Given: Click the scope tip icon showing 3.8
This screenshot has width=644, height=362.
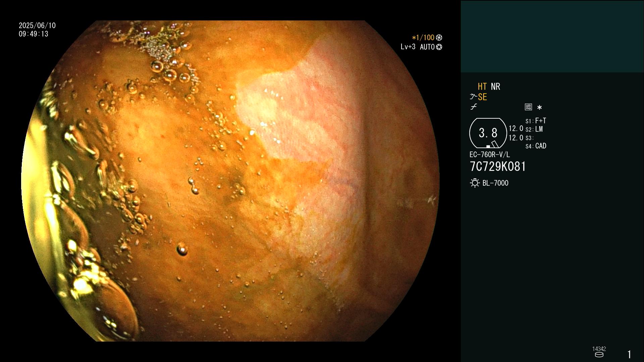Looking at the screenshot, I should click(x=488, y=133).
